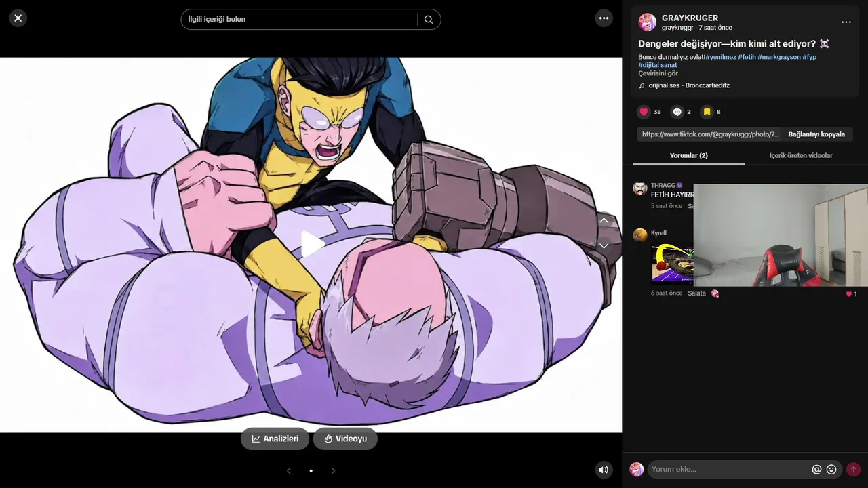Click the TikTok post URL field
The image size is (868, 488).
coord(709,134)
